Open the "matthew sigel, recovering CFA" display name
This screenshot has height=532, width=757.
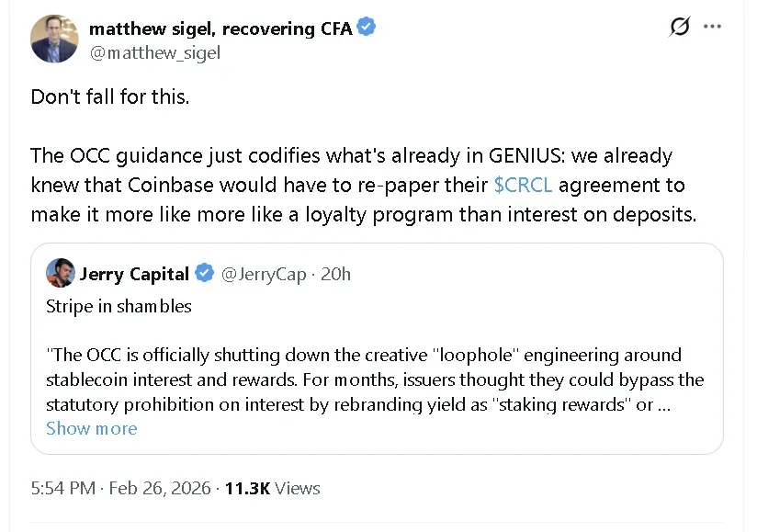(x=220, y=28)
